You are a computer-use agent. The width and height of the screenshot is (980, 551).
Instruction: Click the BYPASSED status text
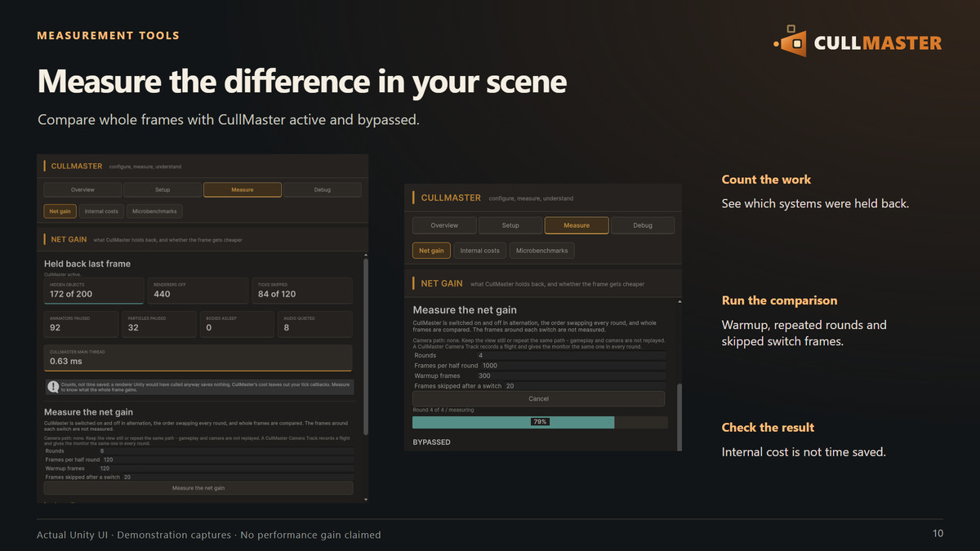coord(431,442)
